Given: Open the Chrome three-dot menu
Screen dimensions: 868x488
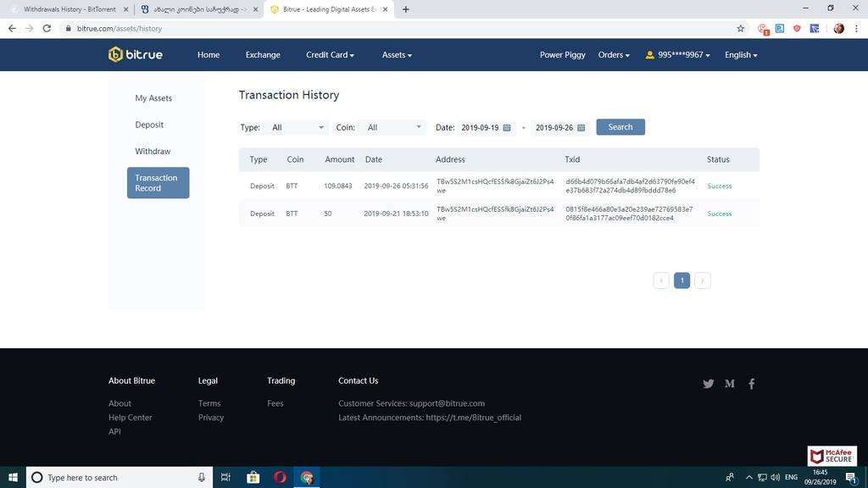Looking at the screenshot, I should (856, 28).
